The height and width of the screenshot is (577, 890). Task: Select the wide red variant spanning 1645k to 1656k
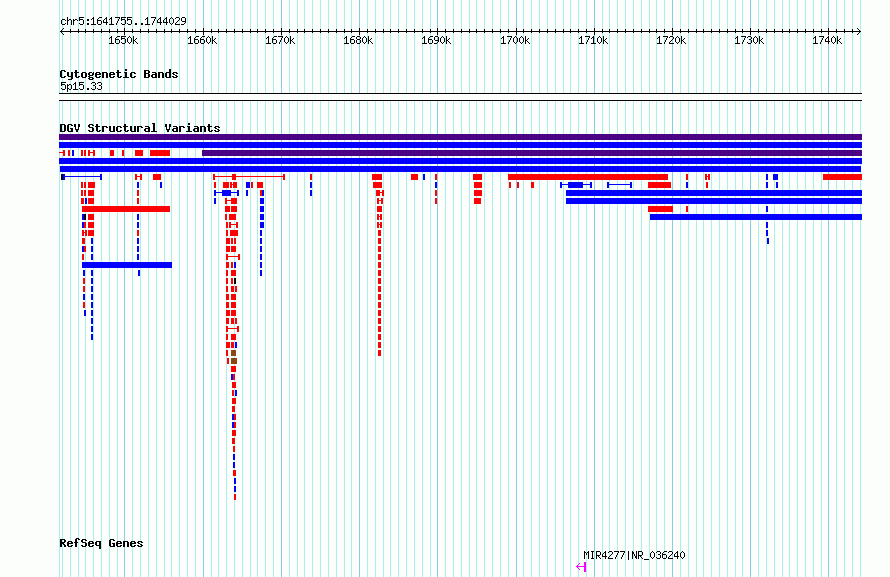[x=126, y=209]
